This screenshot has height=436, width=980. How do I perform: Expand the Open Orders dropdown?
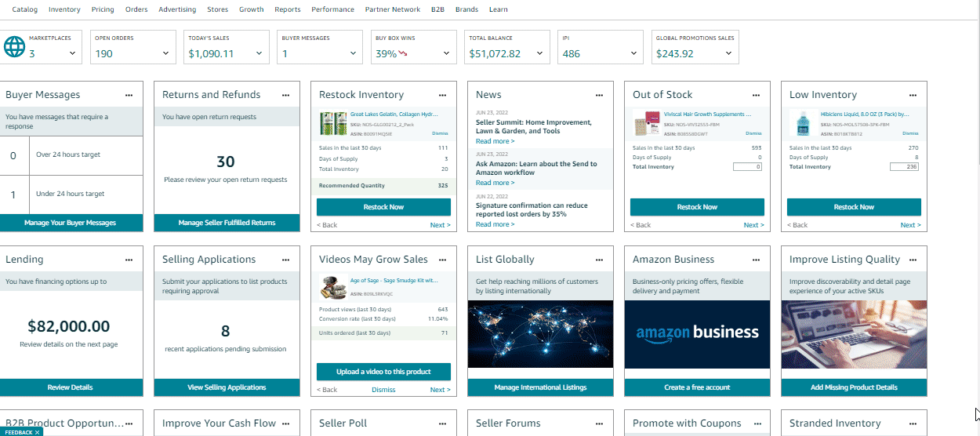165,53
